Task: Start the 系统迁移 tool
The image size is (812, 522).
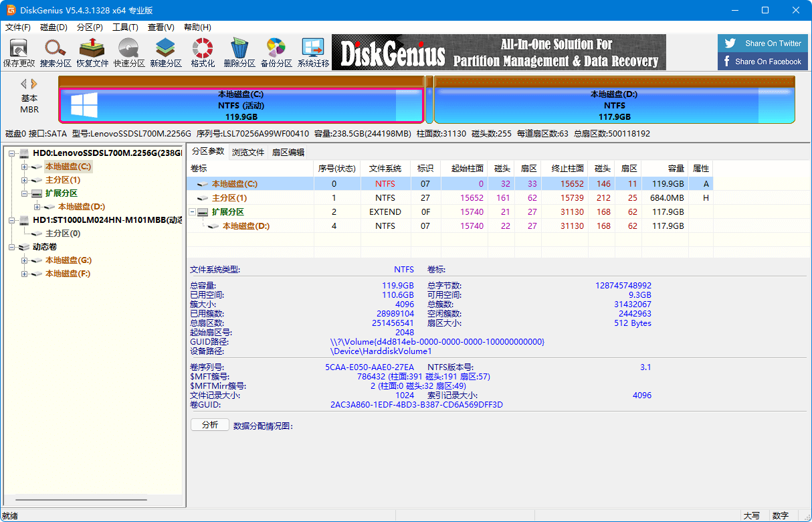Action: 313,53
